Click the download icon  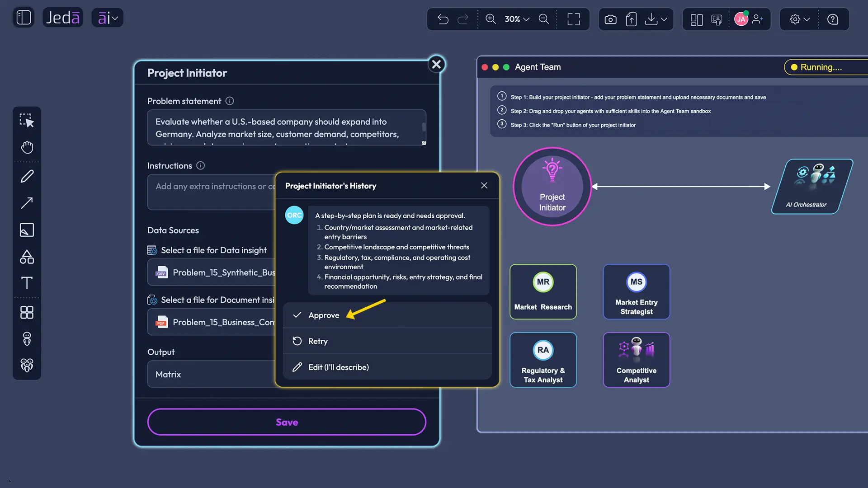click(651, 19)
